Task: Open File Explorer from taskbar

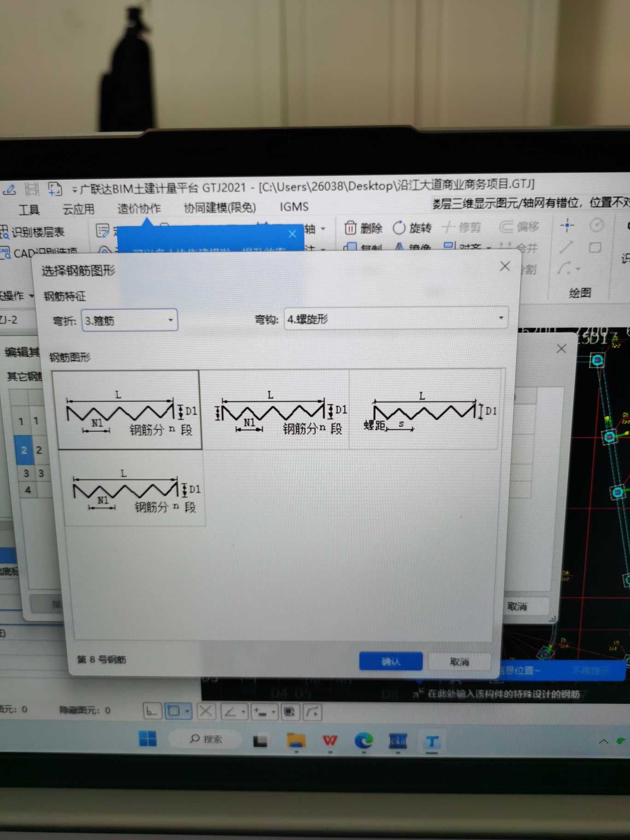Action: [296, 741]
